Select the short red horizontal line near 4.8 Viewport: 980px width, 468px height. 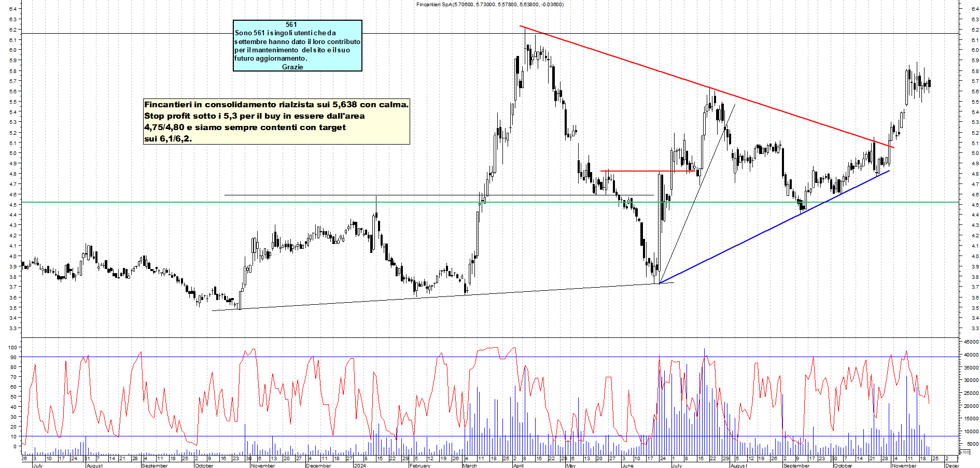click(648, 171)
